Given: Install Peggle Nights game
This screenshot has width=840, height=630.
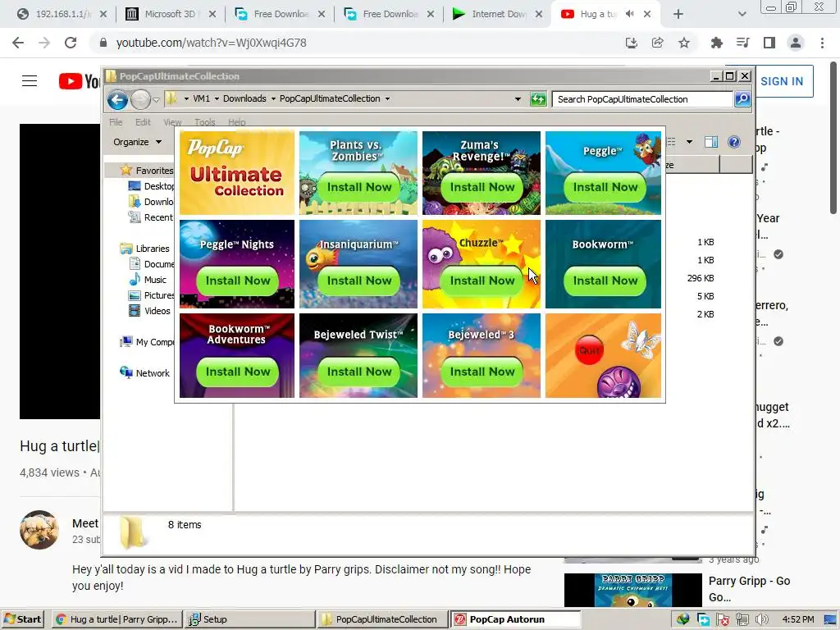Looking at the screenshot, I should [x=238, y=281].
